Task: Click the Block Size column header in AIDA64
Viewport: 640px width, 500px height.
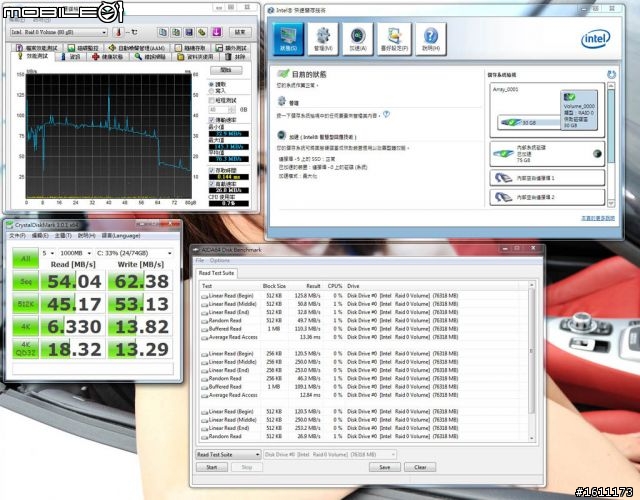Action: (274, 286)
